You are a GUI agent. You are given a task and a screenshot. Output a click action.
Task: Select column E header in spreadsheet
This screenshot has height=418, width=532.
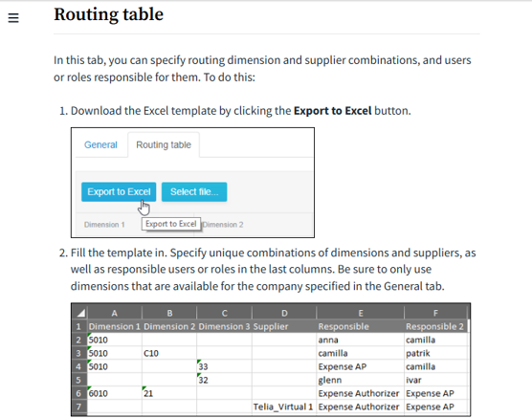pos(361,313)
